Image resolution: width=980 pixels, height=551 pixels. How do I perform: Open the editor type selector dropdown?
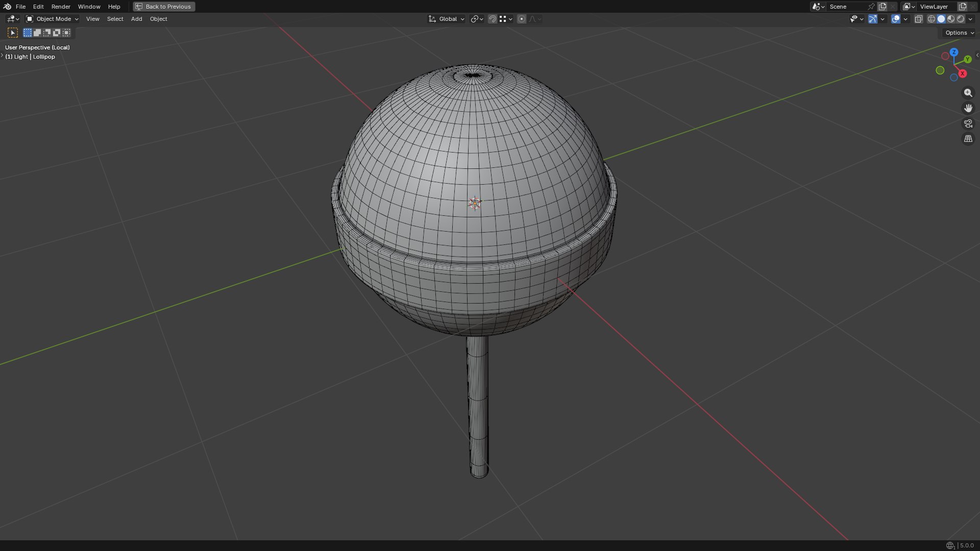coord(13,19)
